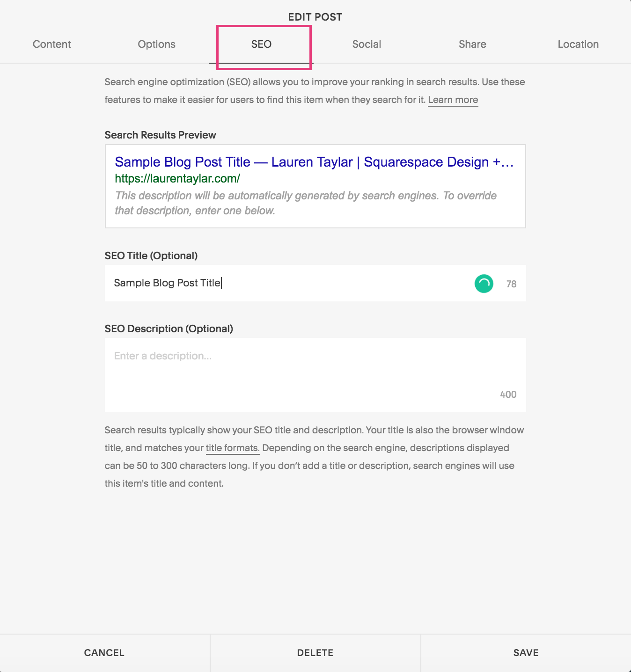
Task: Switch to the Share tab
Action: coord(472,44)
